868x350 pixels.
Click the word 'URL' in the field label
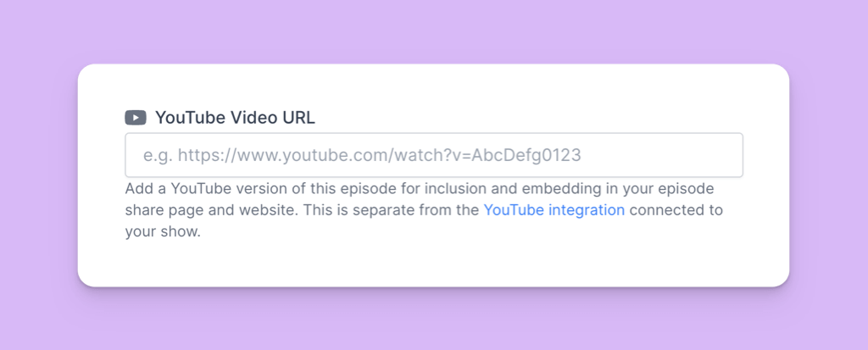298,118
